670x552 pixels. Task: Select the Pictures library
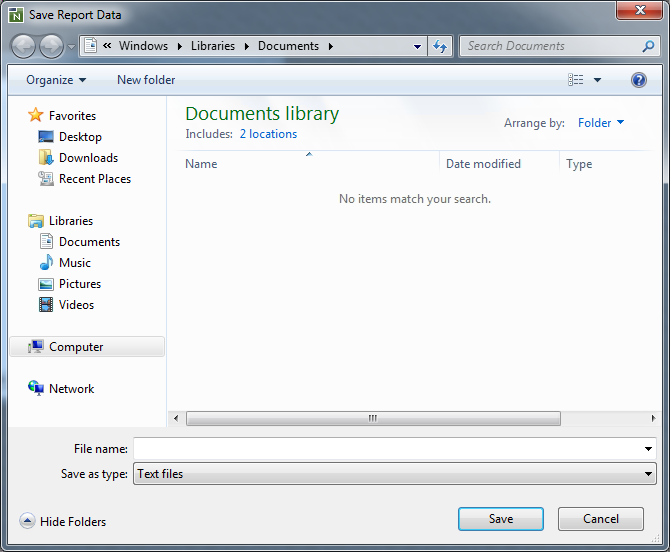[x=79, y=284]
